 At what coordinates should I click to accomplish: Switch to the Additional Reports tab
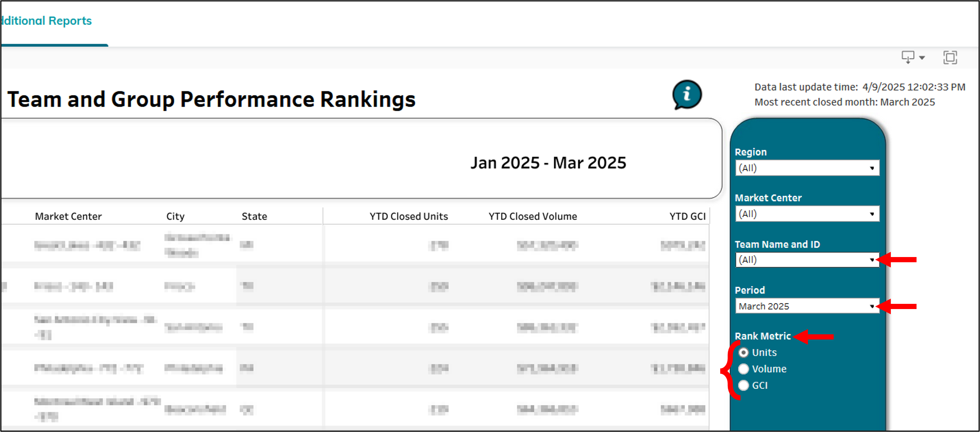(46, 20)
